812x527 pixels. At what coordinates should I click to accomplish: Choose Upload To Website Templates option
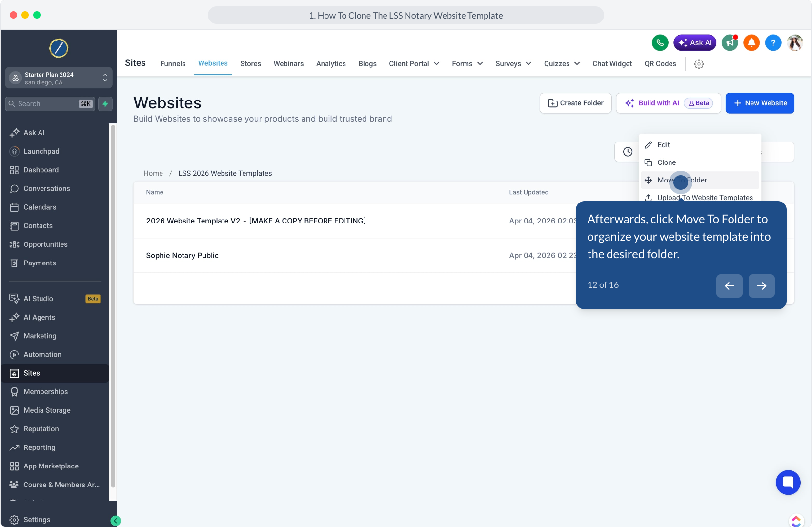[x=700, y=197]
